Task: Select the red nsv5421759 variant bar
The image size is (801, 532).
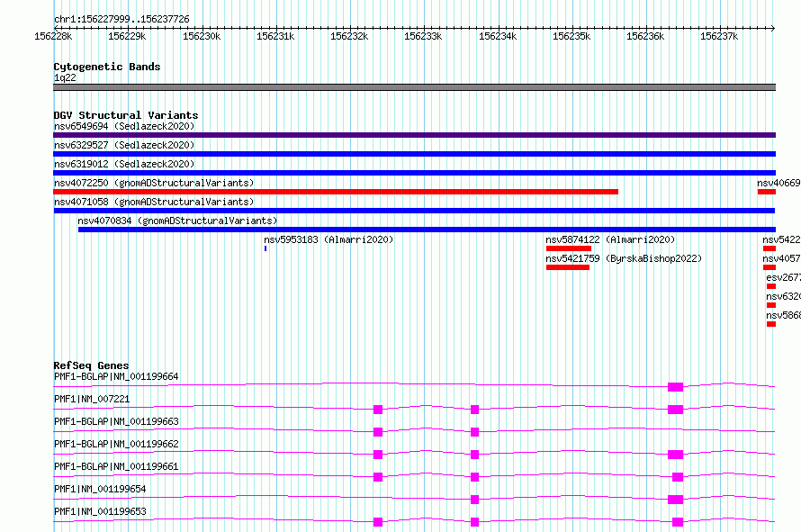Action: [x=568, y=267]
